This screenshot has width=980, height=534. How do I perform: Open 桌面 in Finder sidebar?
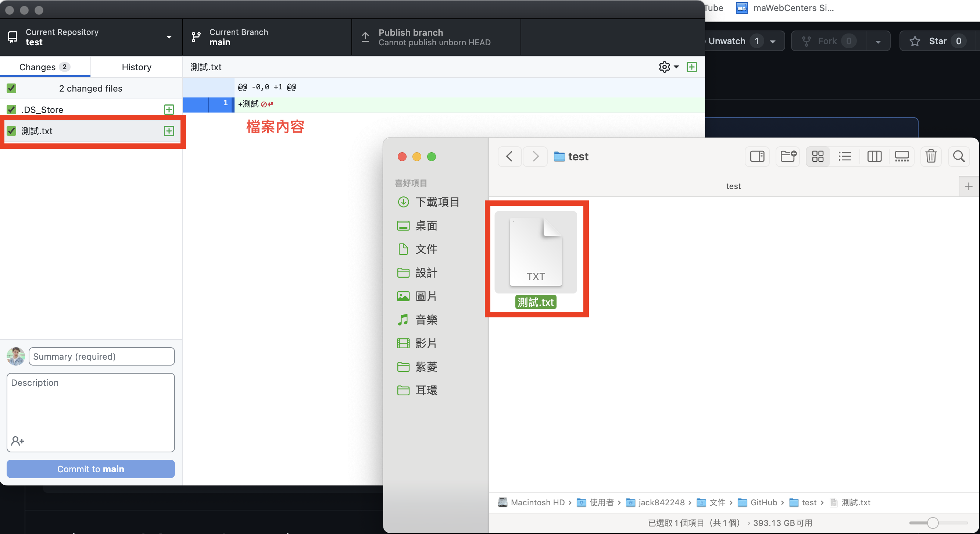click(417, 225)
